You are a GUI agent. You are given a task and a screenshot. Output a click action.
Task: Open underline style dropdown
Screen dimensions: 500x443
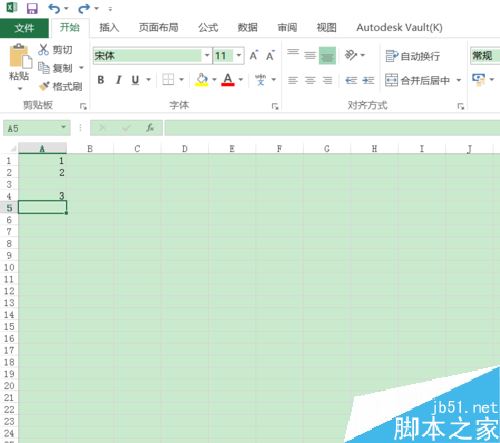coord(148,80)
